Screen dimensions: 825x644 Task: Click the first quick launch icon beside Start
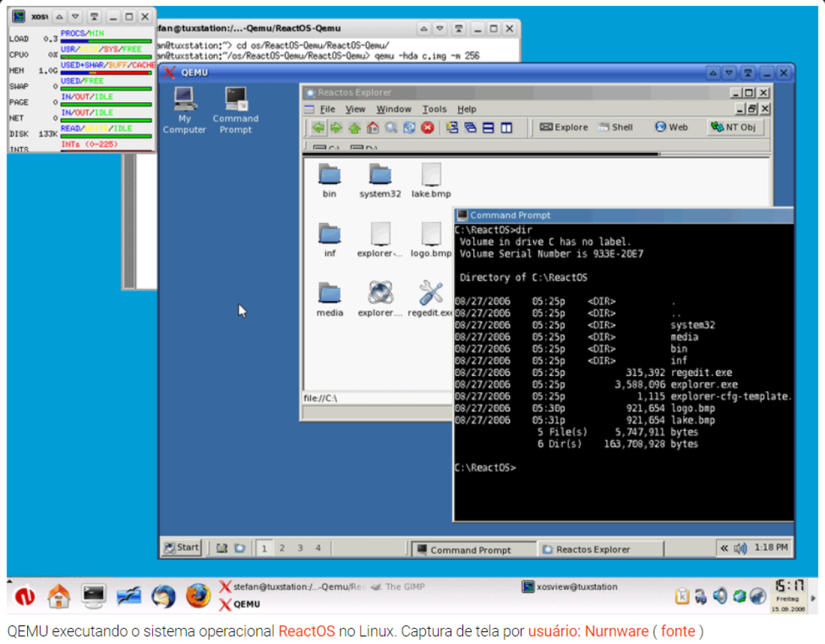(x=222, y=548)
